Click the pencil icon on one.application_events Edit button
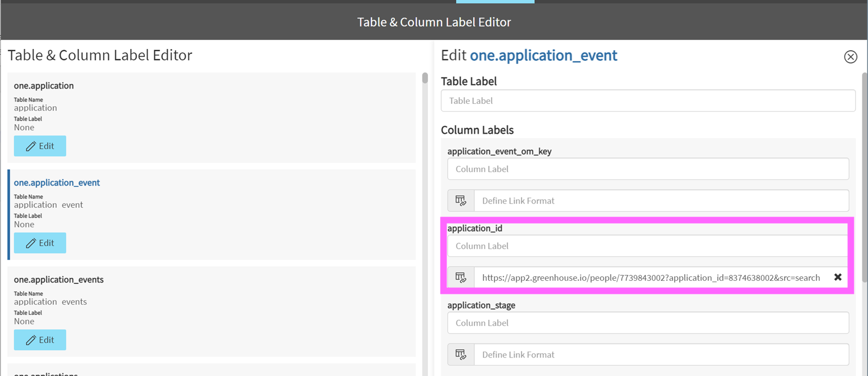This screenshot has width=868, height=376. pos(31,340)
